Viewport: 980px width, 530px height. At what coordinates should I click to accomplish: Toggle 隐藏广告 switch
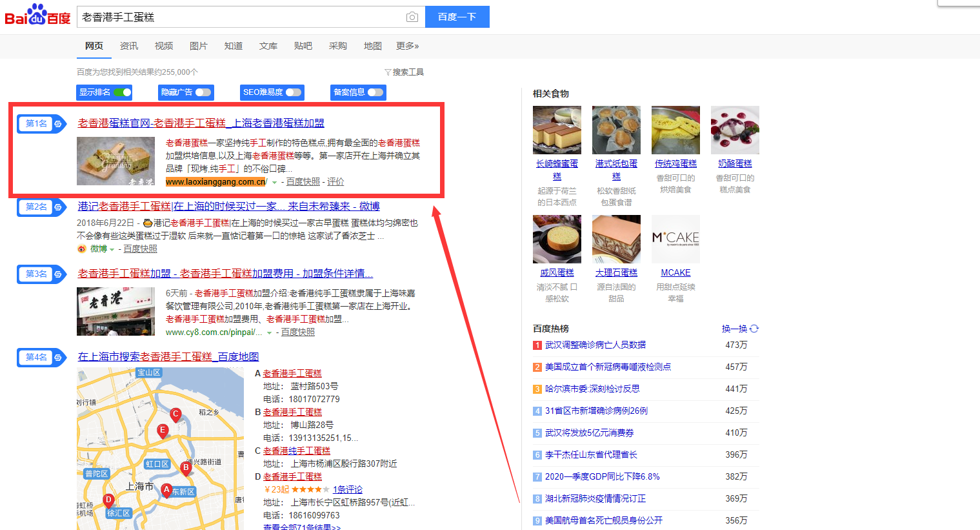[203, 92]
